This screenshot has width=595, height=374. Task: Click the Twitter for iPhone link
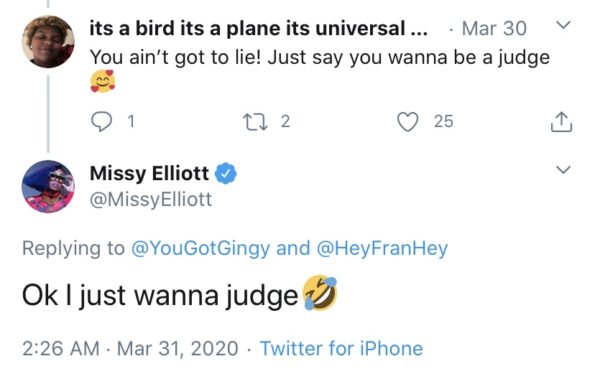click(x=341, y=348)
